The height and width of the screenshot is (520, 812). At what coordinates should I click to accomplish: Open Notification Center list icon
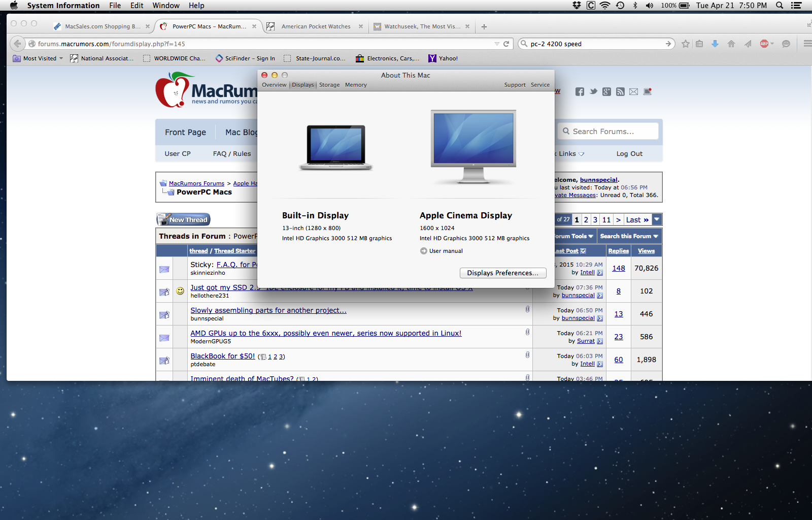pyautogui.click(x=796, y=6)
